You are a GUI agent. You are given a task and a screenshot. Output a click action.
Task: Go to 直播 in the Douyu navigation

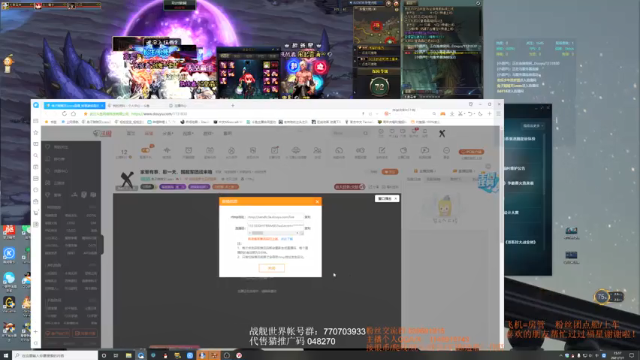[x=149, y=133]
